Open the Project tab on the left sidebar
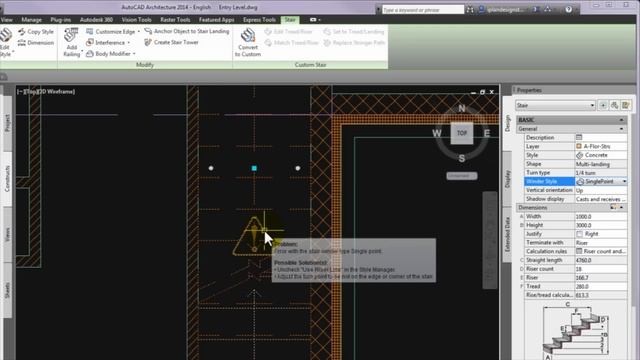640x360 pixels. click(x=7, y=123)
